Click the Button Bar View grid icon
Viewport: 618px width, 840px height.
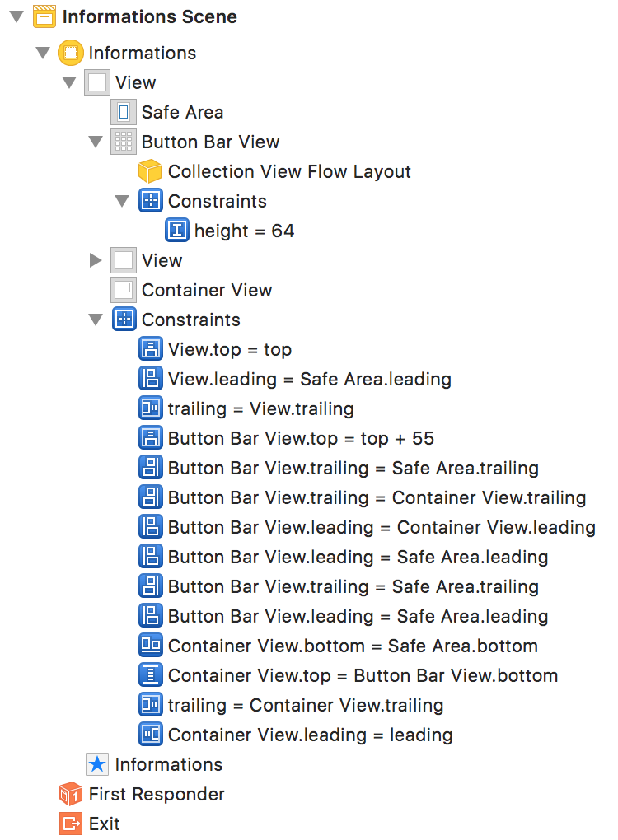pyautogui.click(x=124, y=142)
